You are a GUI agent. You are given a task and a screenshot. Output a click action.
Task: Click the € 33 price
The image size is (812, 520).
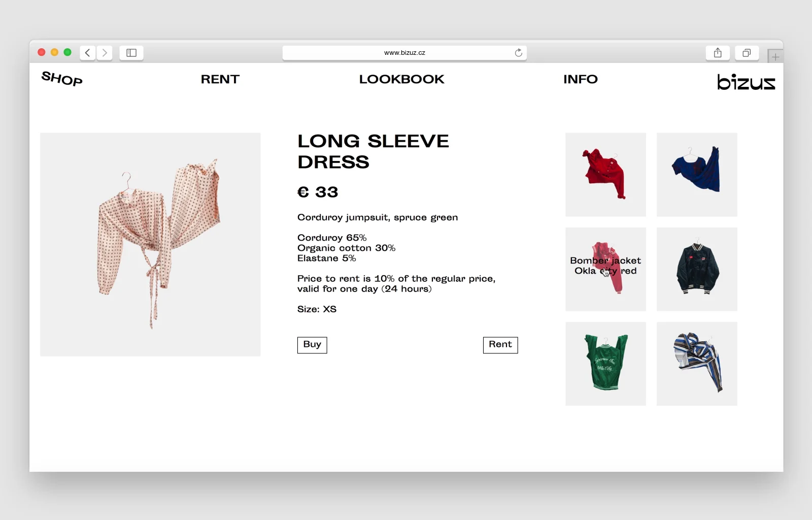point(318,192)
